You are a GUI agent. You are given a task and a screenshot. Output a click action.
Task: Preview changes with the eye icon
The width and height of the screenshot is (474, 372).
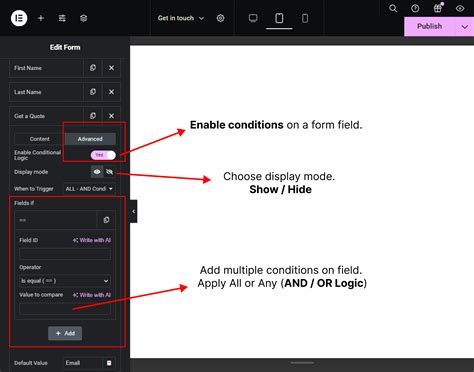pos(460,8)
